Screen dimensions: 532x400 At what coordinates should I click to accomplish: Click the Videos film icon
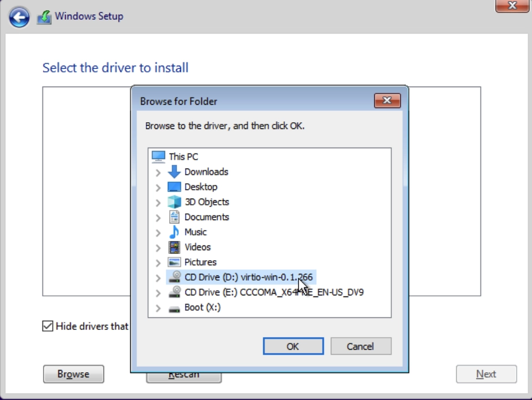coord(174,247)
